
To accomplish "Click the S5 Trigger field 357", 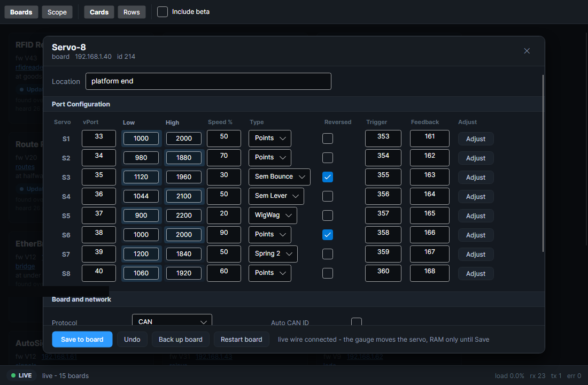I will pyautogui.click(x=383, y=215).
